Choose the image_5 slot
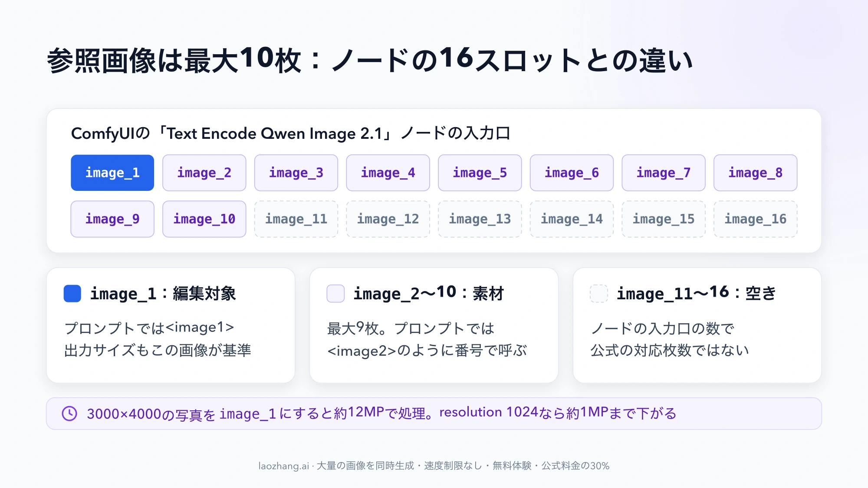The width and height of the screenshot is (868, 488). 480,173
